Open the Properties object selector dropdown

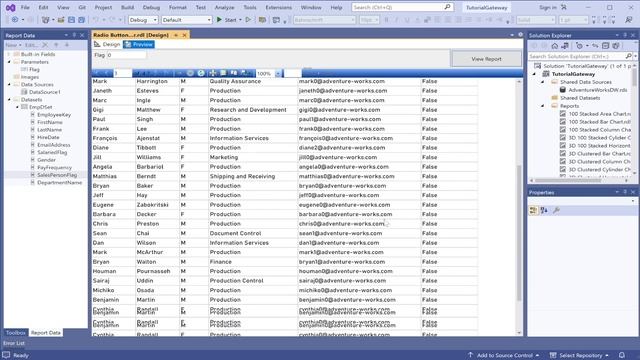pyautogui.click(x=633, y=201)
